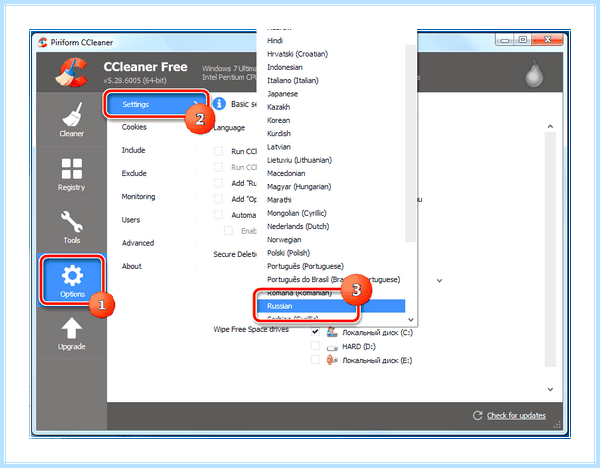Open the About page

click(x=132, y=266)
